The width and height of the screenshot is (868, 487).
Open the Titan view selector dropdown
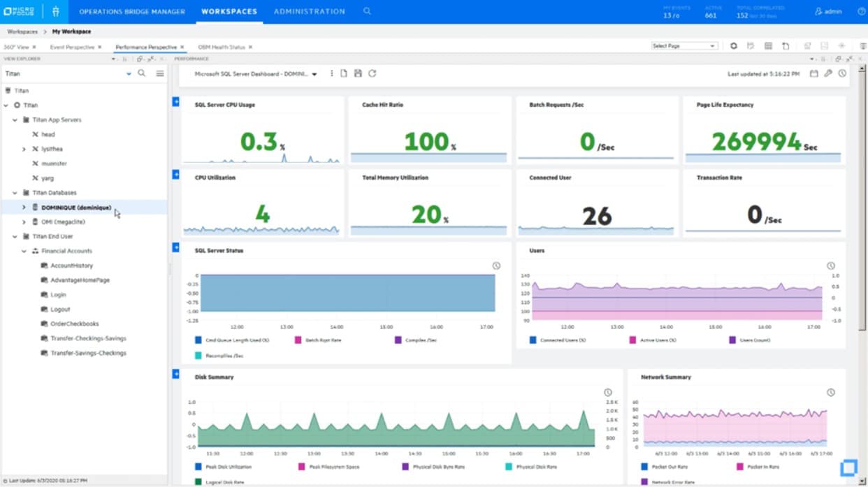click(129, 73)
